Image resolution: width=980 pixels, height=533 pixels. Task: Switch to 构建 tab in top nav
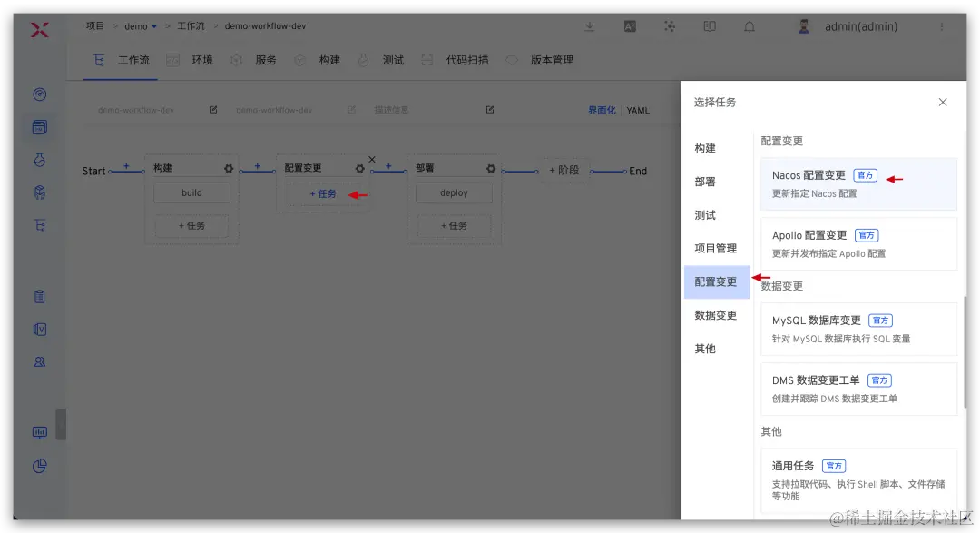(x=317, y=60)
